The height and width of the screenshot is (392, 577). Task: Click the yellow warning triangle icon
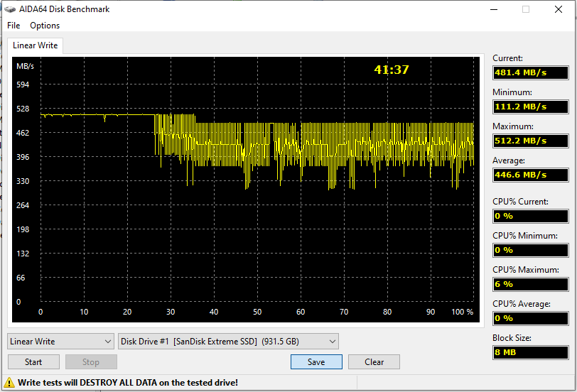click(x=10, y=383)
